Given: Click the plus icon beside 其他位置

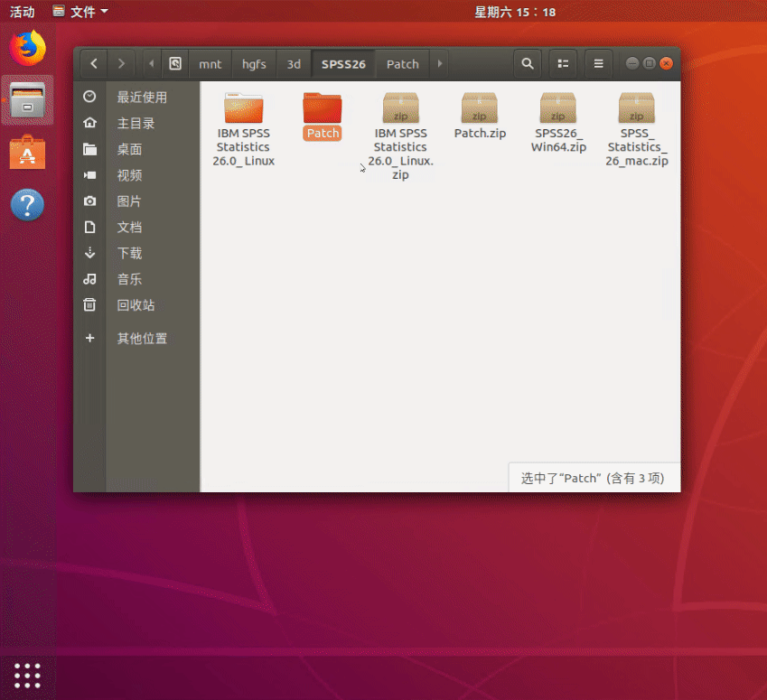Looking at the screenshot, I should (89, 338).
